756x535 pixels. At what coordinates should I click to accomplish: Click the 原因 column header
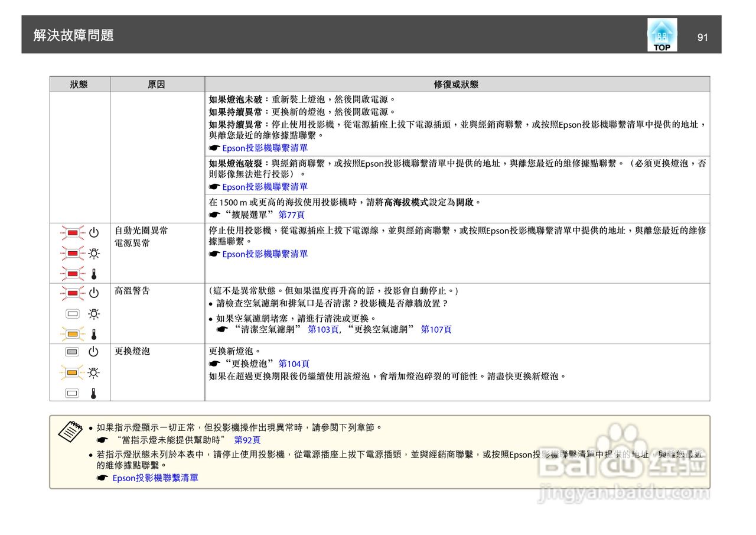[x=157, y=85]
